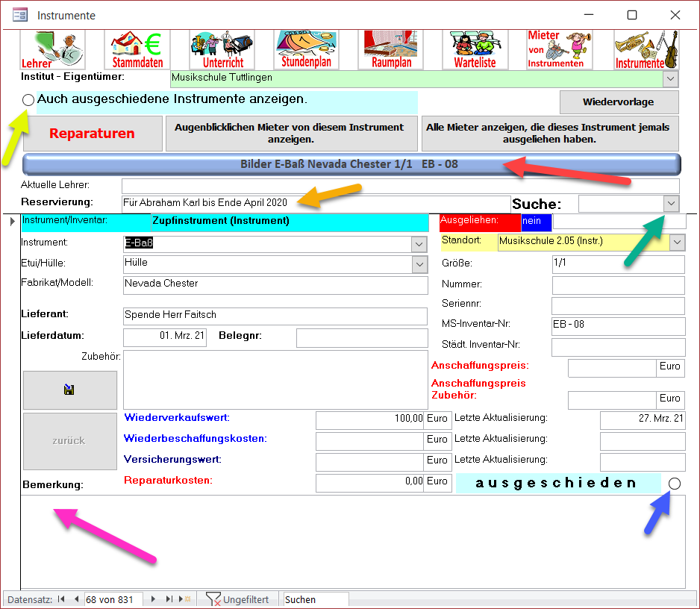Click the Ungefiltert filter indicator
This screenshot has height=609, width=700.
(237, 599)
